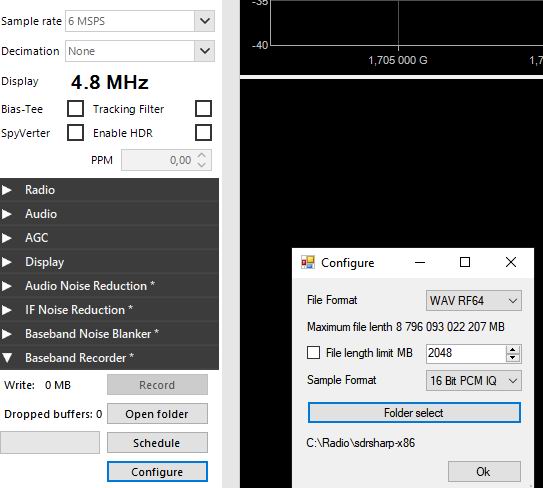Expand Audio Noise Reduction section
The height and width of the screenshot is (488, 543).
pyautogui.click(x=7, y=286)
